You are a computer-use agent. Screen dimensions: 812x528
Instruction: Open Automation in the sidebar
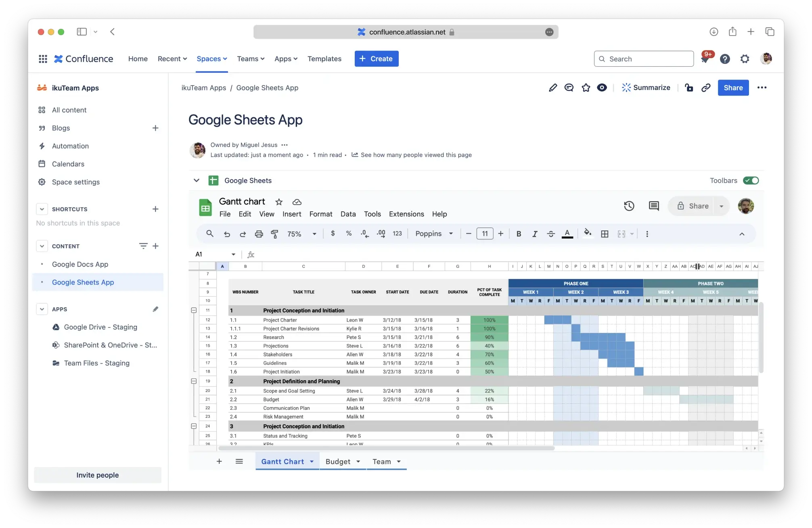(71, 146)
